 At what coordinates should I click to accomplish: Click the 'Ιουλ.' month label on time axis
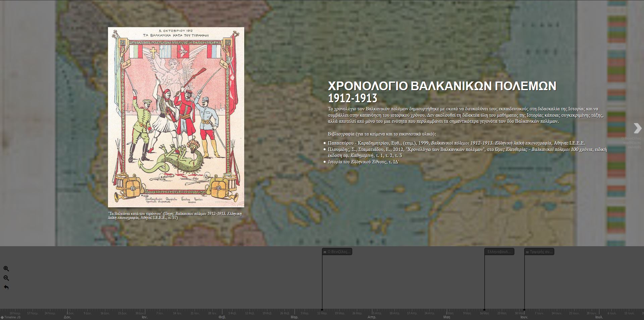click(x=599, y=317)
